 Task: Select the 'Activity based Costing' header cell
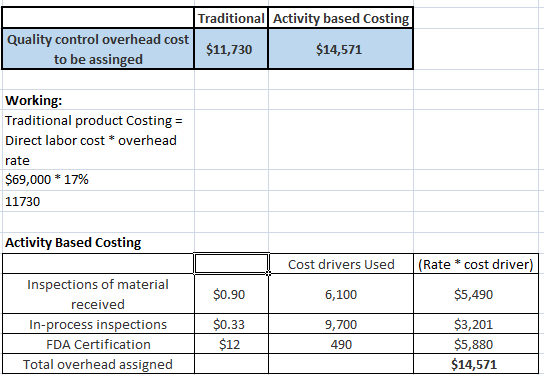[x=341, y=18]
